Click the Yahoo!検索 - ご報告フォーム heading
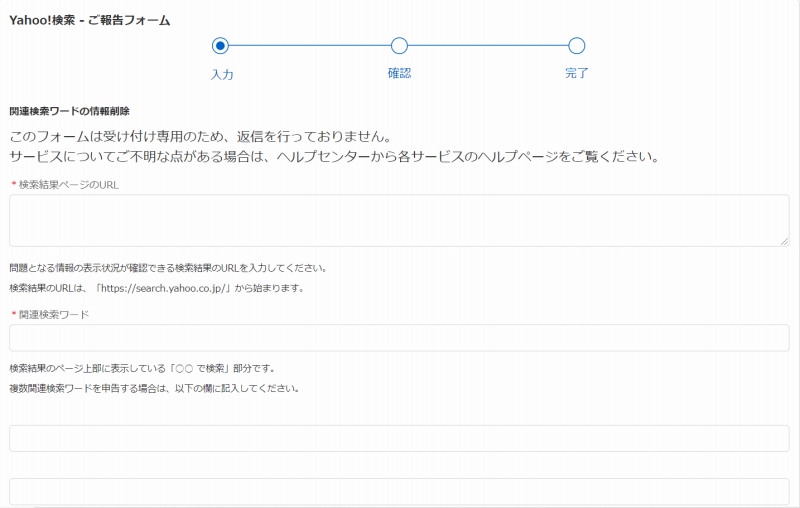 90,20
